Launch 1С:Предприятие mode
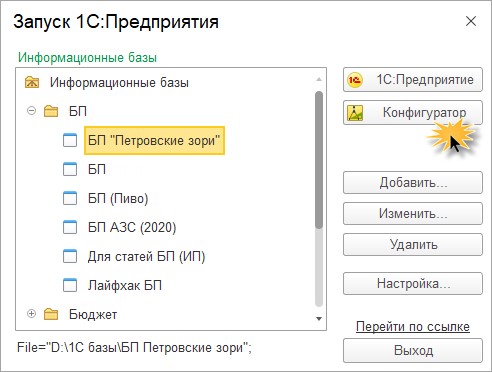Image resolution: width=492 pixels, height=372 pixels. [x=413, y=80]
